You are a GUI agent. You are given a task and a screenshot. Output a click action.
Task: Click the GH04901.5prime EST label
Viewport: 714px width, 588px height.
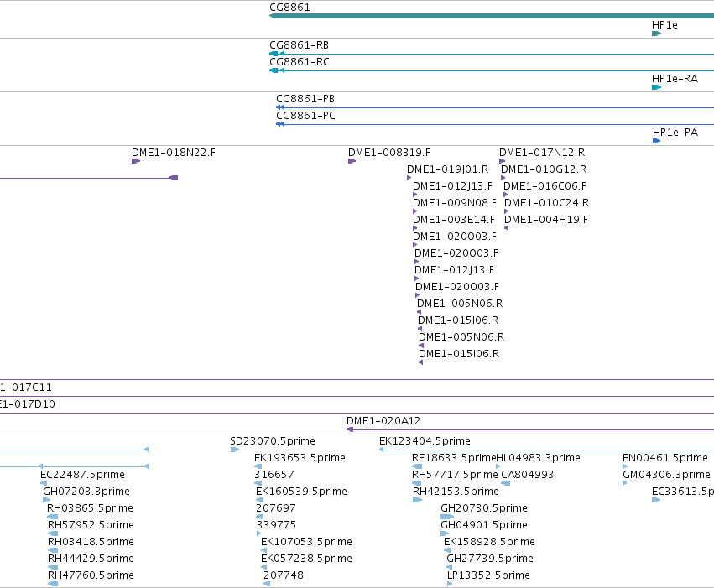click(484, 525)
